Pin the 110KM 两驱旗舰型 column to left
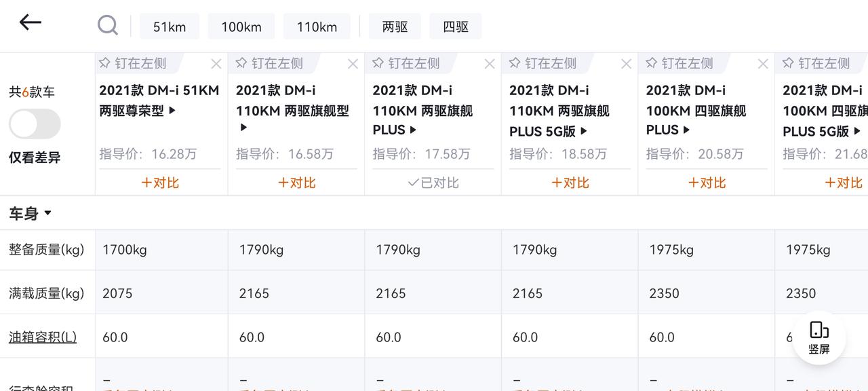Screen dimensions: 868x391 269,63
